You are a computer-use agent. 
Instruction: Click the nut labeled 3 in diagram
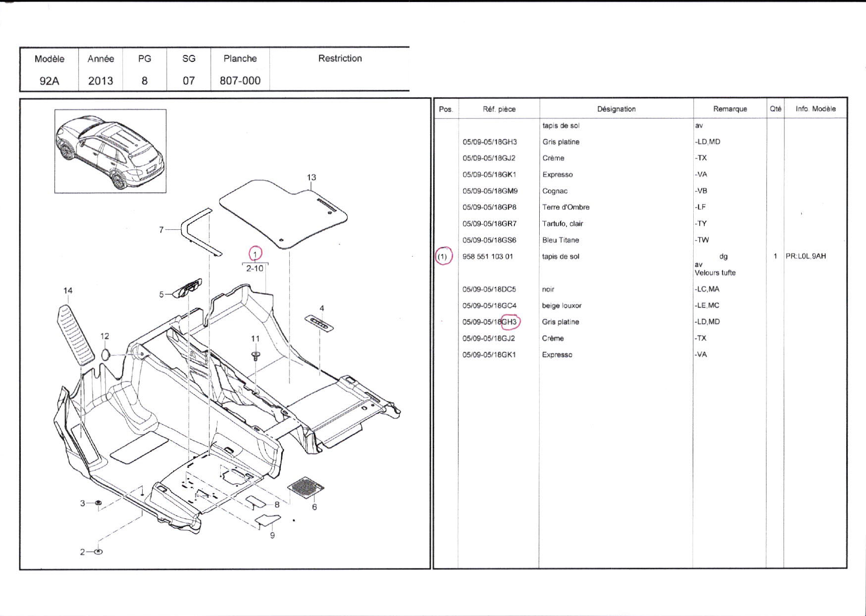(x=98, y=503)
